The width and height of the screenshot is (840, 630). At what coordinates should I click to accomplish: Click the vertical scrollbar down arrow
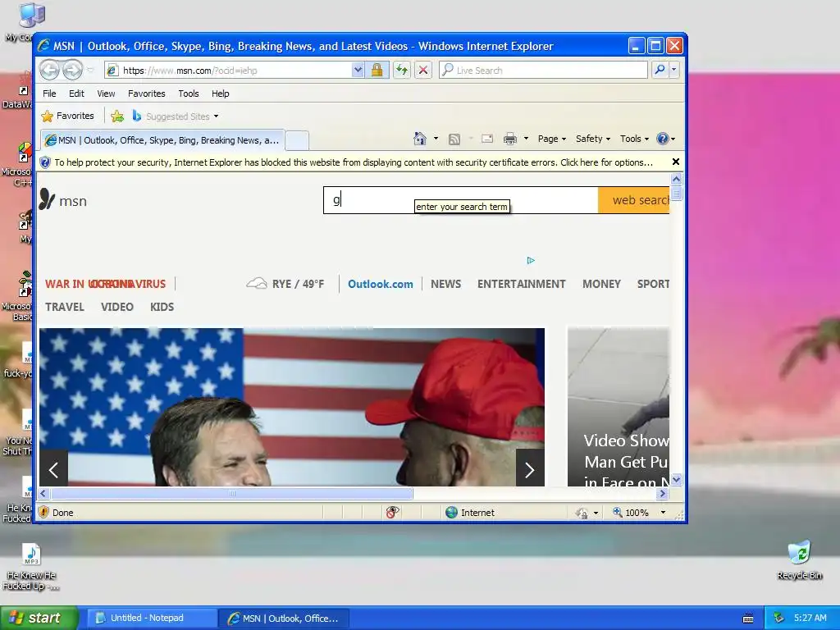(x=676, y=480)
